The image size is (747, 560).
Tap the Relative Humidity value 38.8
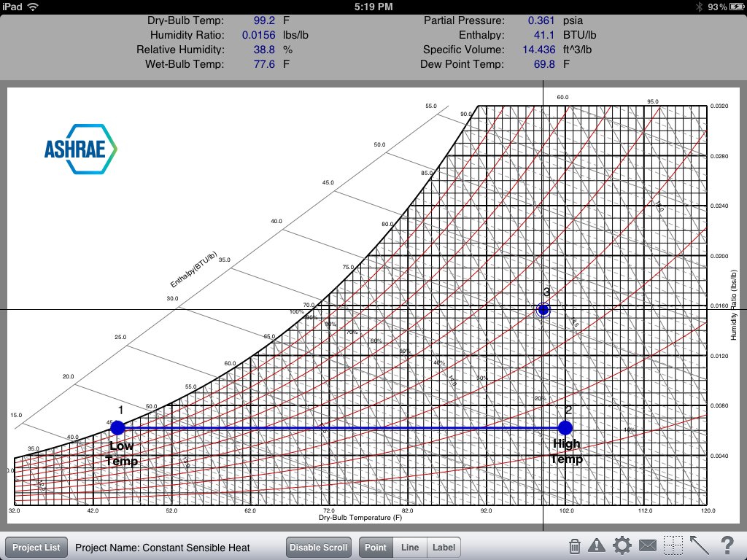[x=264, y=50]
